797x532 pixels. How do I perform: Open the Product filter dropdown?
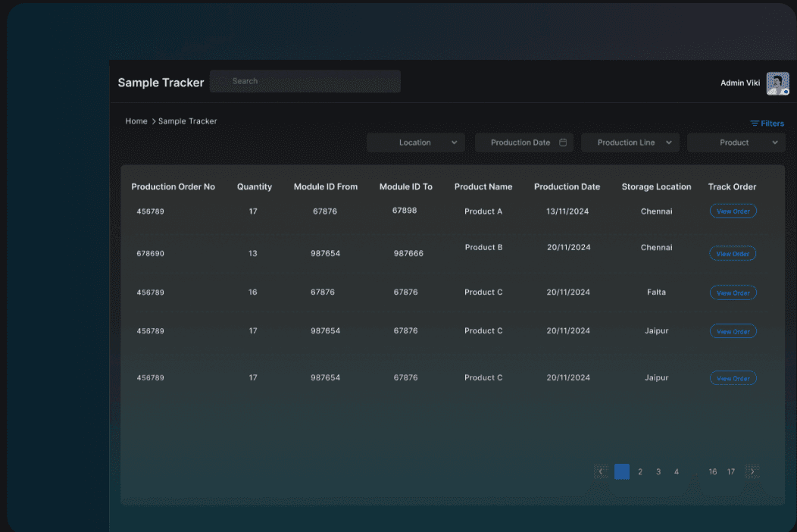pos(736,142)
